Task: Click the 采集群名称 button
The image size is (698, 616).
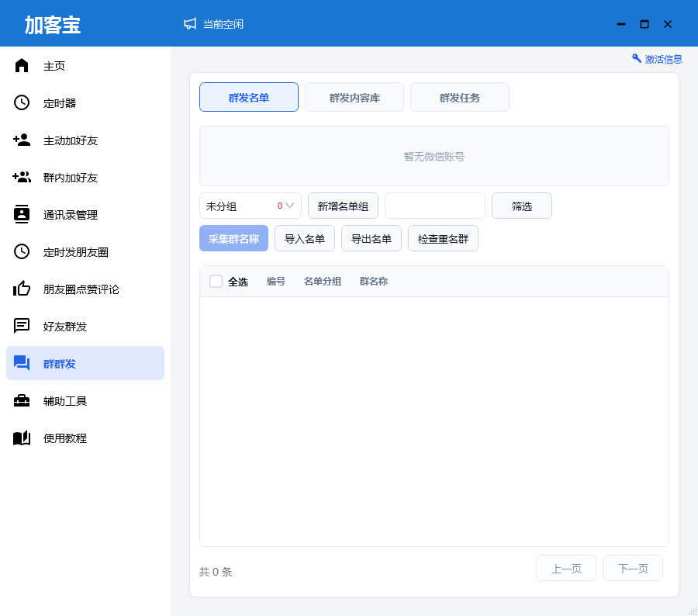Action: pyautogui.click(x=233, y=238)
